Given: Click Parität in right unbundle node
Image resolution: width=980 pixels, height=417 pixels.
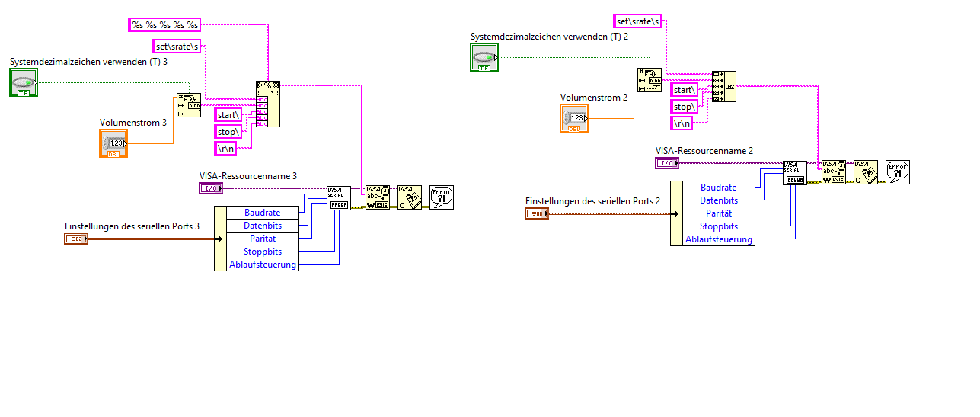Looking at the screenshot, I should coord(719,213).
